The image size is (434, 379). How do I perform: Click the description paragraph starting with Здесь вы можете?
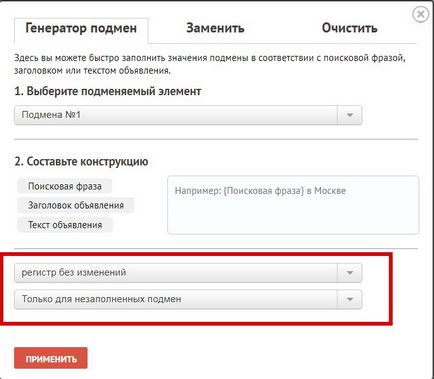coord(210,64)
